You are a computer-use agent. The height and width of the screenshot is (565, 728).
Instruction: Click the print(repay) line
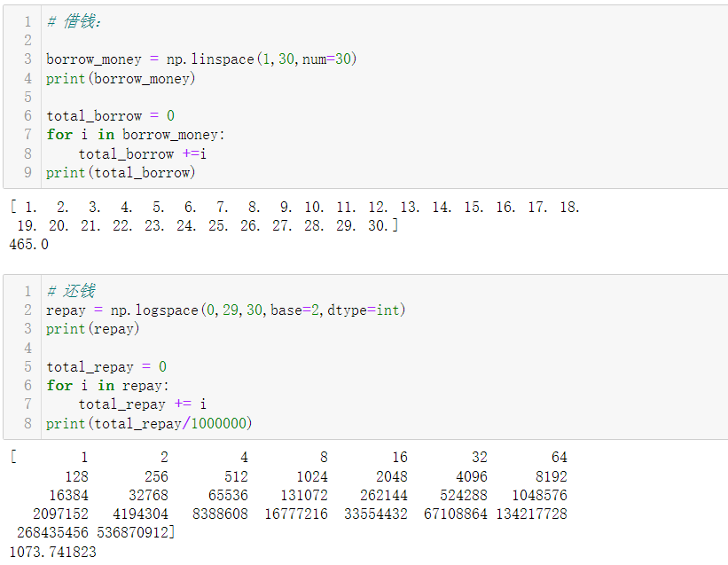93,329
